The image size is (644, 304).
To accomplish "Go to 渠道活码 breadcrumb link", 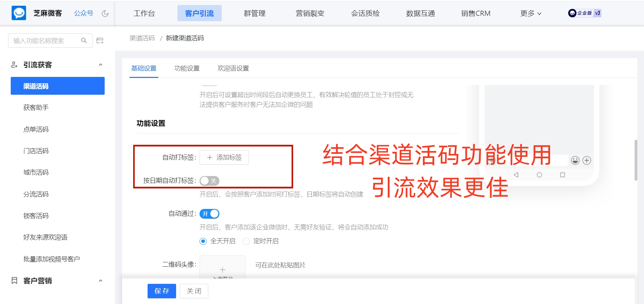I will [142, 38].
